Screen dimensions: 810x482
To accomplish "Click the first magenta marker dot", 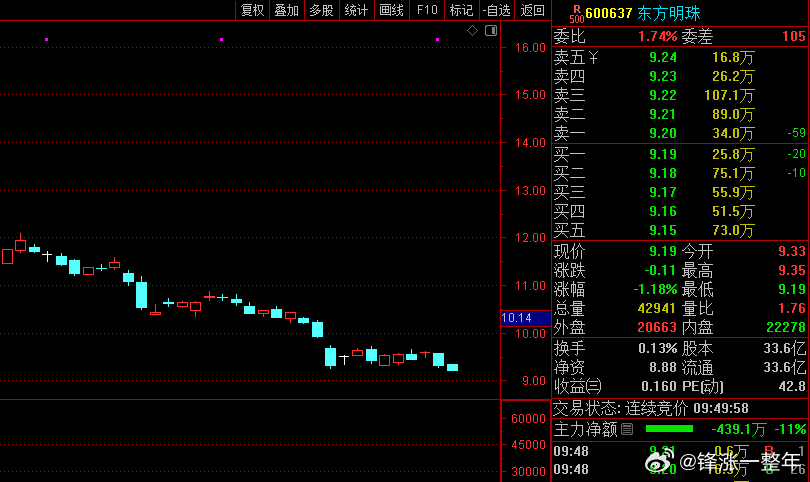I will pos(46,39).
